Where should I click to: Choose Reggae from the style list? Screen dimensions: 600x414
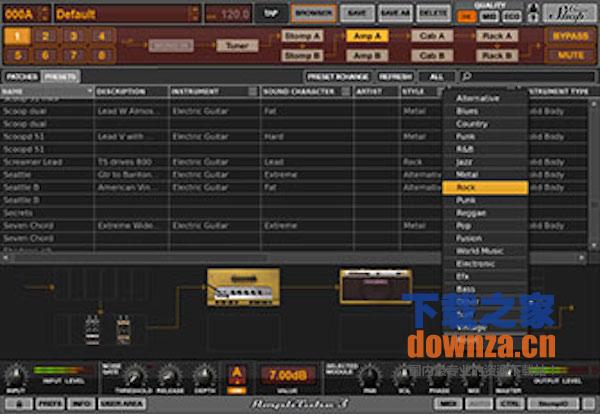click(485, 213)
